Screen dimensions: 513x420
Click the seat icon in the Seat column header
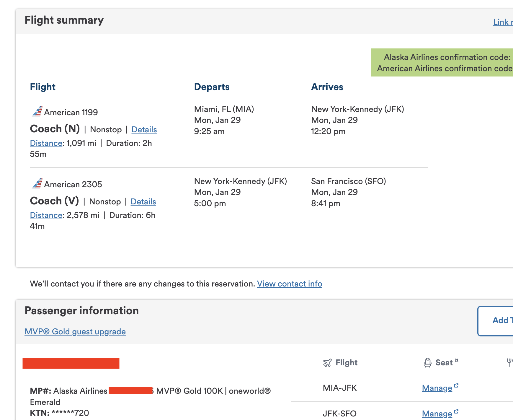click(x=427, y=362)
